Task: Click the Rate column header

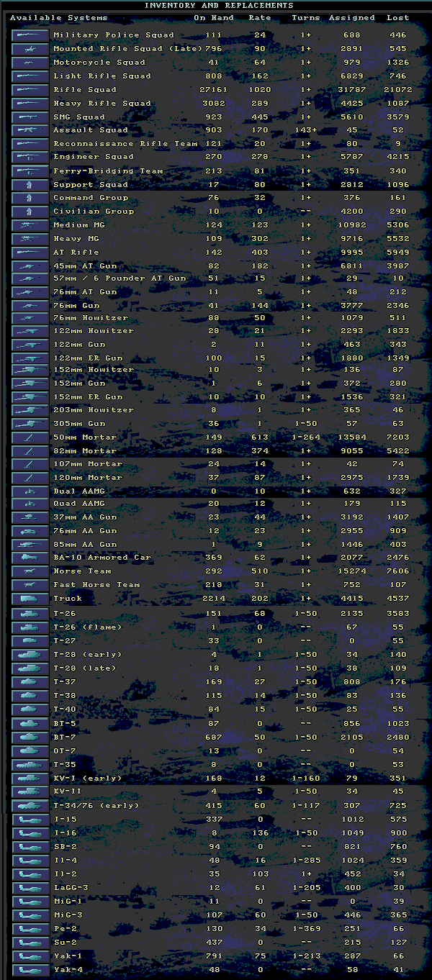Action: [260, 17]
